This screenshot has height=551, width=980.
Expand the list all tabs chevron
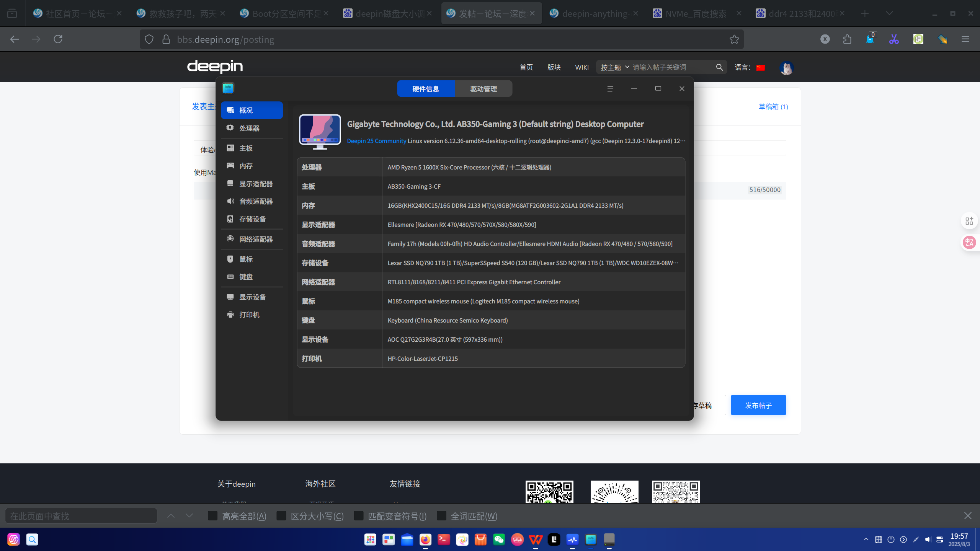click(889, 13)
